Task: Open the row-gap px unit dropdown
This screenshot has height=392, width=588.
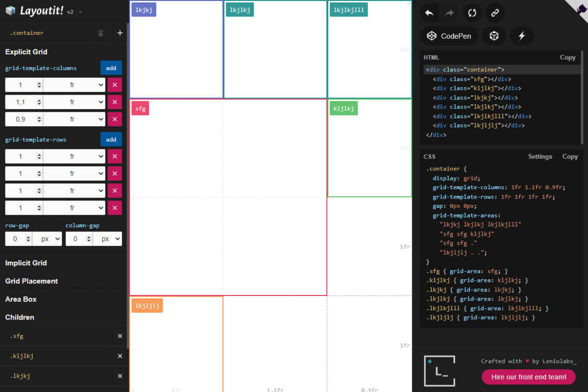Action: tap(48, 239)
